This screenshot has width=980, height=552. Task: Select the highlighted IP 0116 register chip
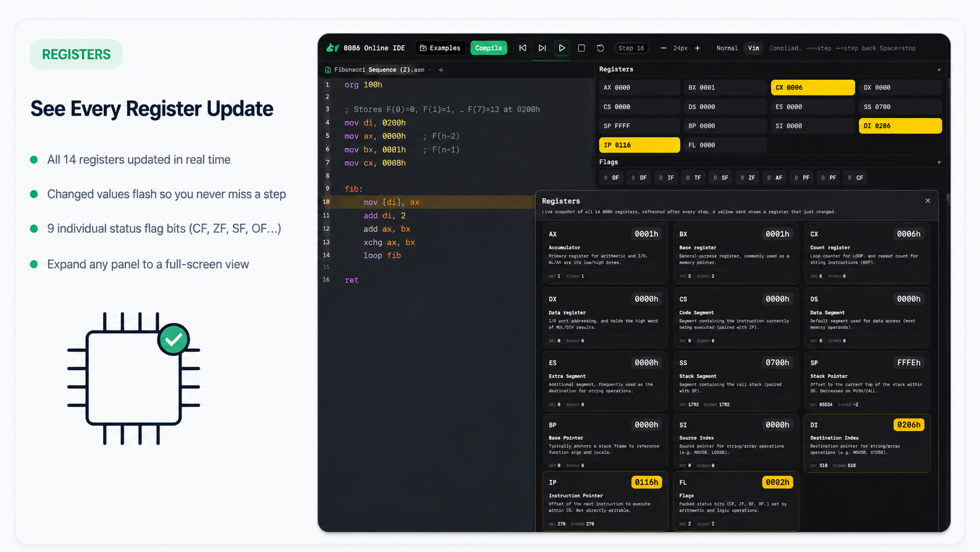639,145
